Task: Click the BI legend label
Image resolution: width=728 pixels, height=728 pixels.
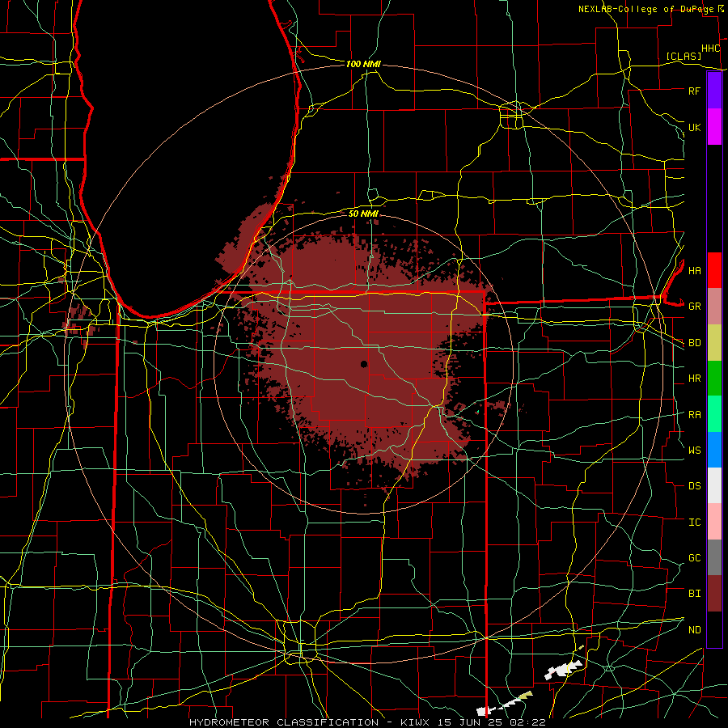Action: tap(694, 594)
